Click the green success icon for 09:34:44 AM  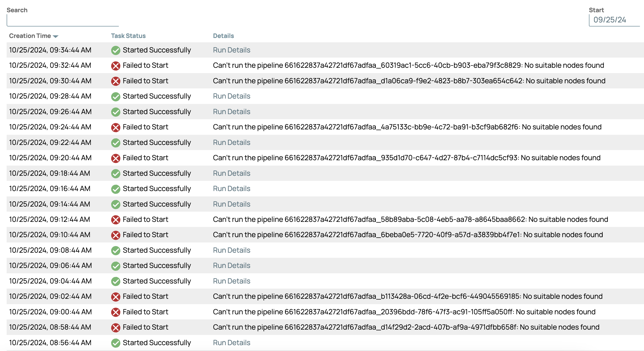pos(115,50)
